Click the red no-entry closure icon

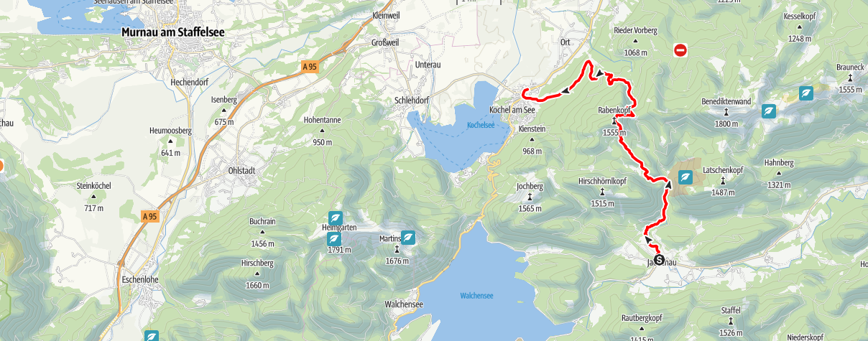680,50
